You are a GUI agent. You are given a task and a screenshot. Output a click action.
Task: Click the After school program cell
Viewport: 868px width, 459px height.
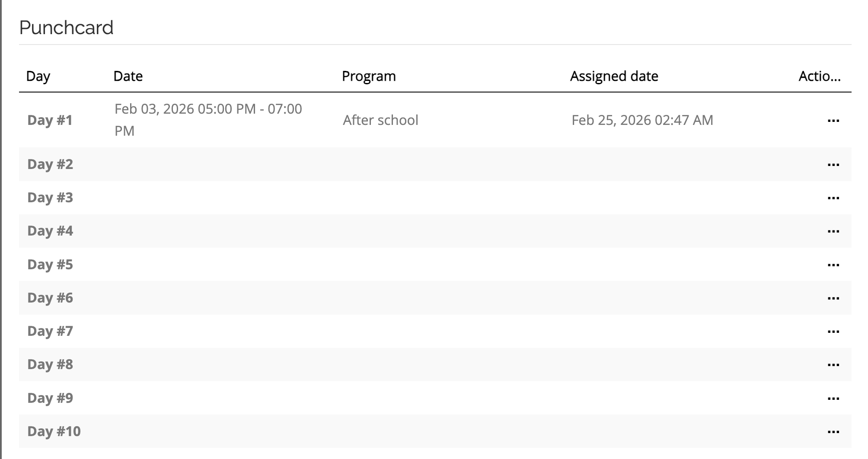click(380, 120)
